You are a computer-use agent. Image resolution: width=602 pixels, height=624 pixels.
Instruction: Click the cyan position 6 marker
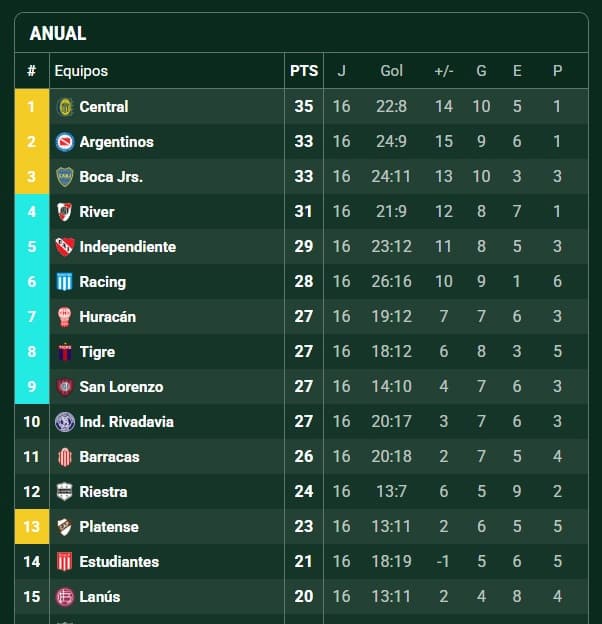[x=32, y=282]
